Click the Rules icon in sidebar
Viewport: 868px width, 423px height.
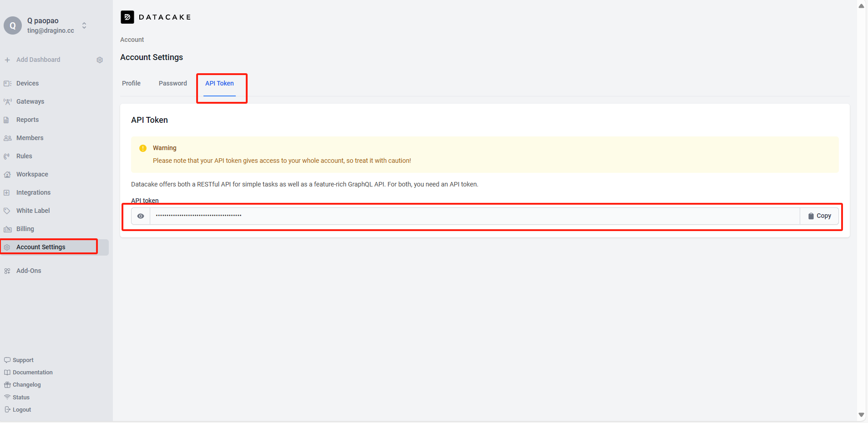[x=7, y=156]
